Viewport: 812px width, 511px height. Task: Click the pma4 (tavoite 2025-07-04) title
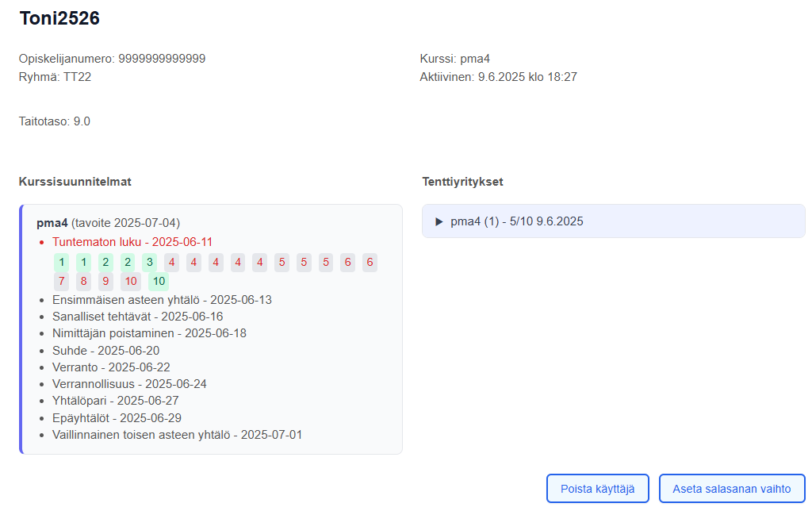pyautogui.click(x=108, y=223)
